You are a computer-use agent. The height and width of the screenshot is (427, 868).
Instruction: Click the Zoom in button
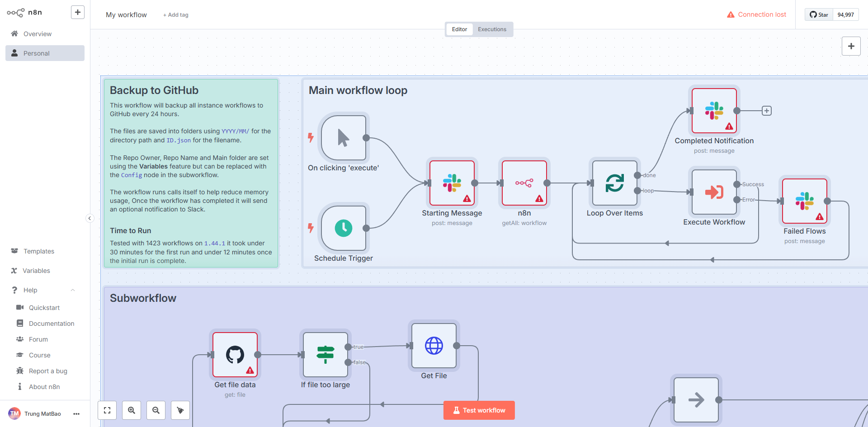click(132, 410)
